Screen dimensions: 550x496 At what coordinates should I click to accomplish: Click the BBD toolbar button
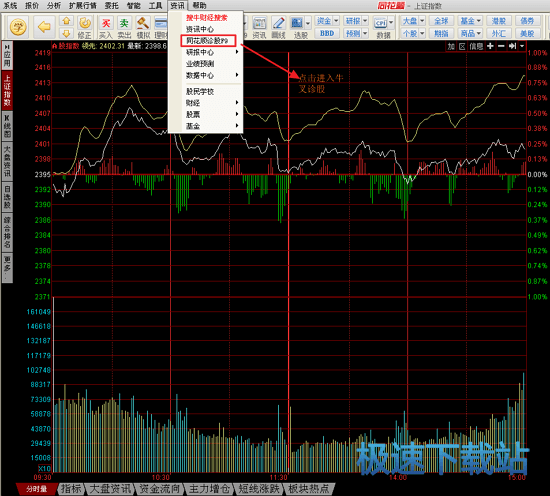(x=327, y=33)
